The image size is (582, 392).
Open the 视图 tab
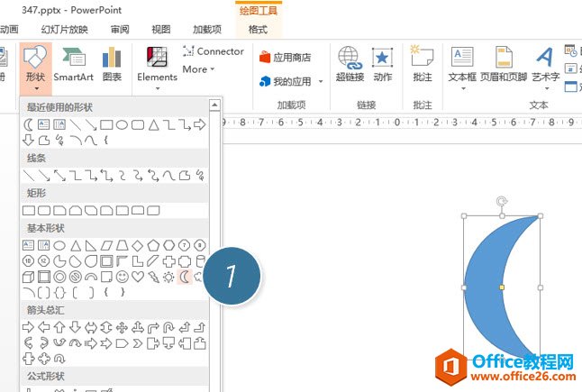[161, 30]
